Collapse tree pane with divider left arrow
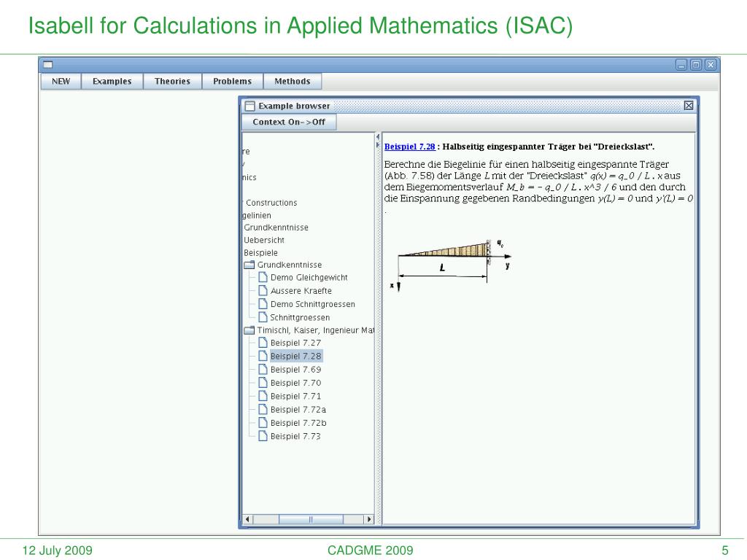This screenshot has height=560, width=747. [378, 137]
